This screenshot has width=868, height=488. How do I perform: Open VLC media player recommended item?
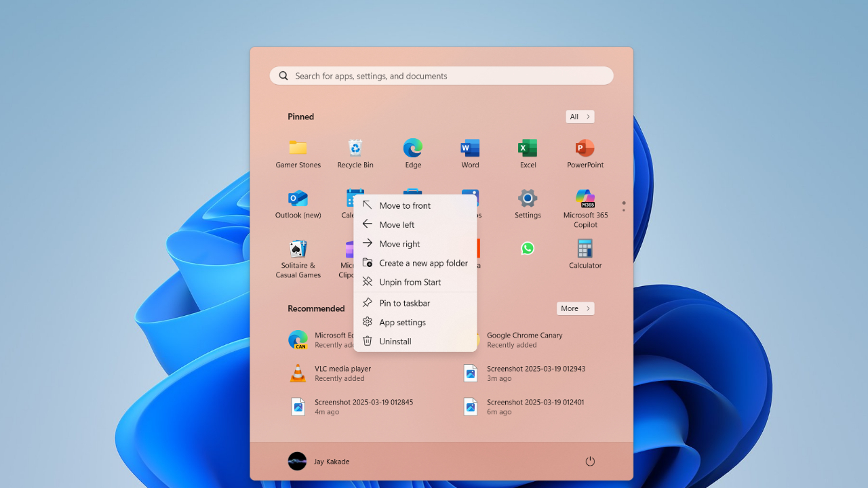click(x=329, y=373)
